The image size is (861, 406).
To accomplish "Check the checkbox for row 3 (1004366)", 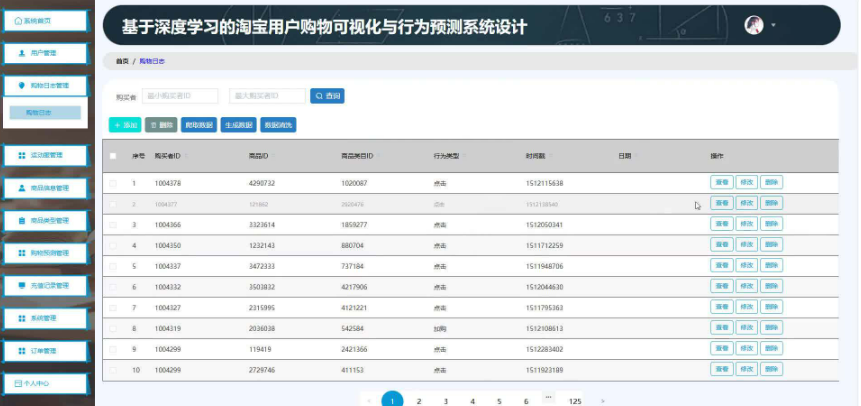I will pyautogui.click(x=113, y=225).
